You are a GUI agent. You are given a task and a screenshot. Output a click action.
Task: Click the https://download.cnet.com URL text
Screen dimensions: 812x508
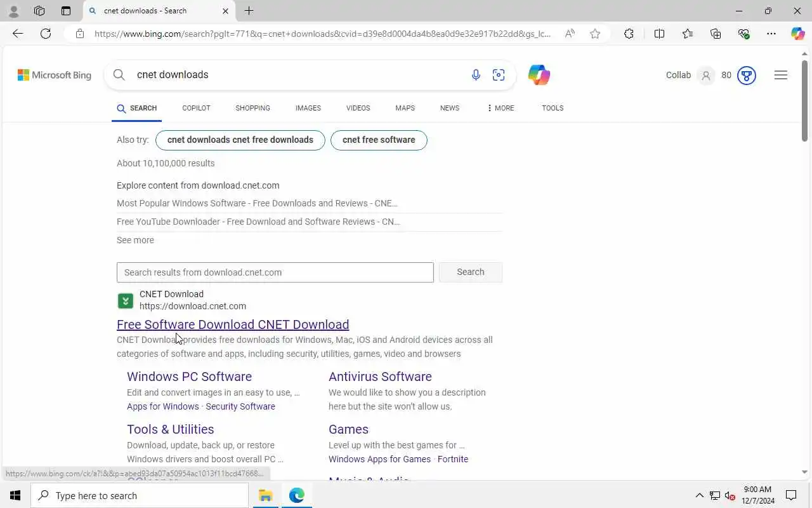click(x=193, y=306)
